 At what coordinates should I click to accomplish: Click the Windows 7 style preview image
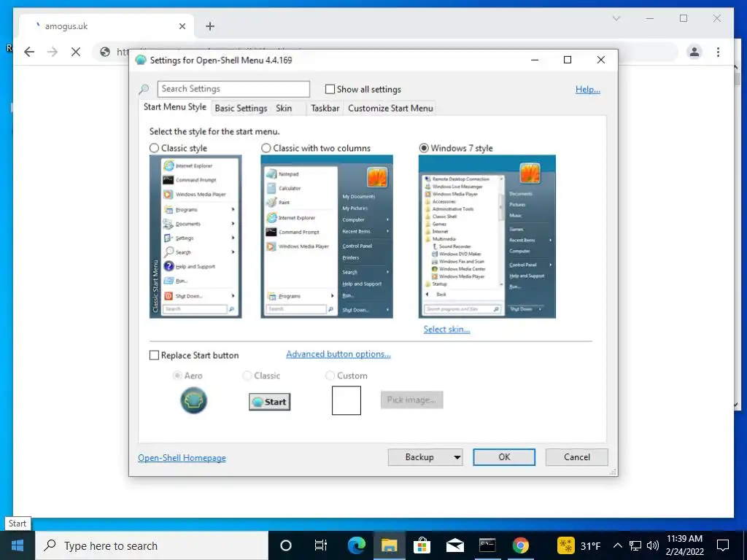pyautogui.click(x=487, y=237)
